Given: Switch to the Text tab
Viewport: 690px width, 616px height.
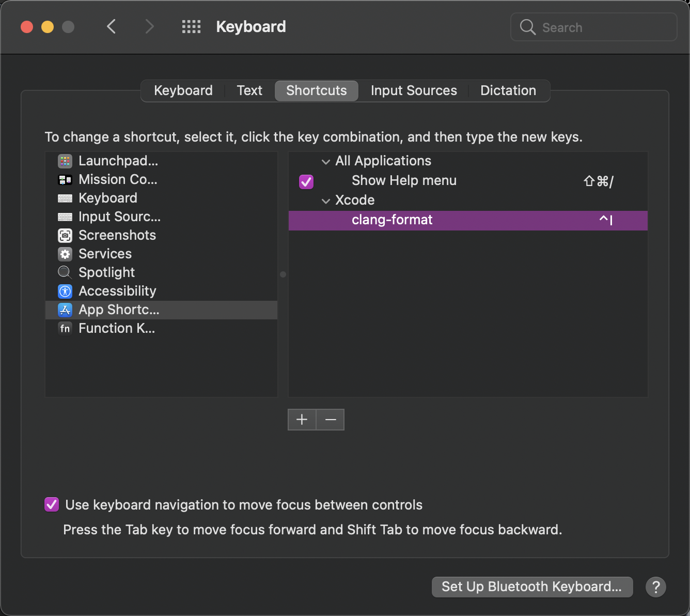Looking at the screenshot, I should (249, 91).
